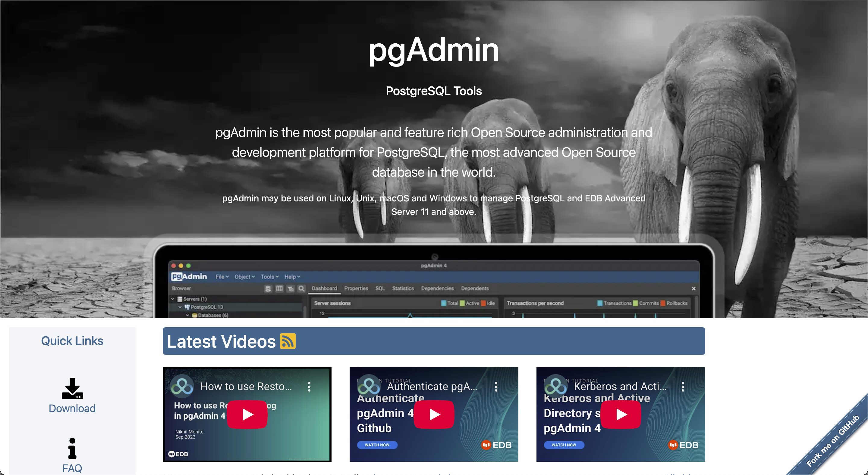Image resolution: width=868 pixels, height=475 pixels.
Task: Open the RSS feed icon beside Latest Videos
Action: coord(288,341)
